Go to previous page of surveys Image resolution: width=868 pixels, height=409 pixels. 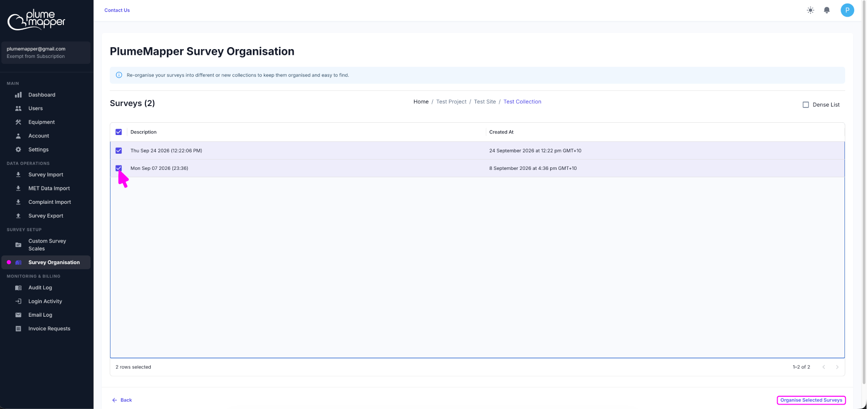tap(824, 367)
